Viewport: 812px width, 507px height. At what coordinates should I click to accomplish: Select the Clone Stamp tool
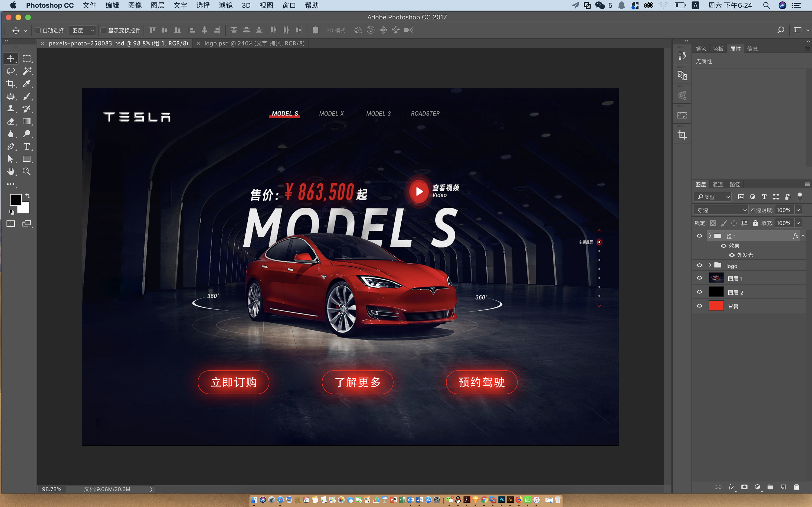tap(11, 109)
